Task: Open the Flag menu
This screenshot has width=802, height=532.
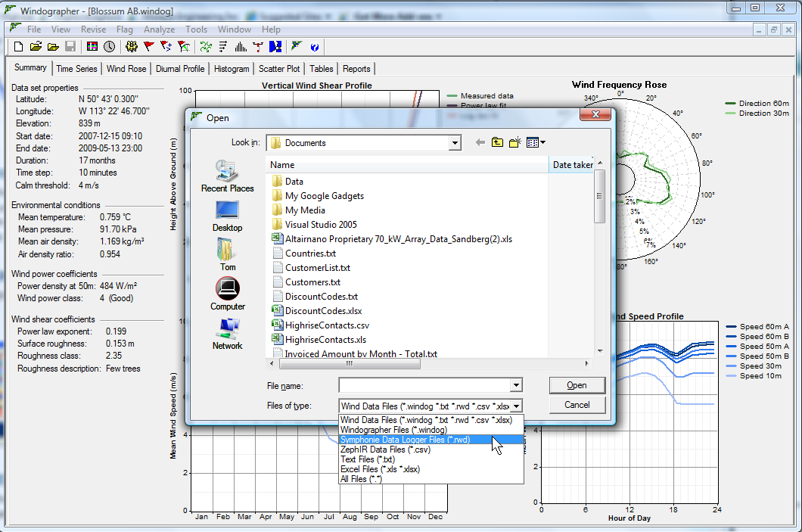Action: [124, 30]
